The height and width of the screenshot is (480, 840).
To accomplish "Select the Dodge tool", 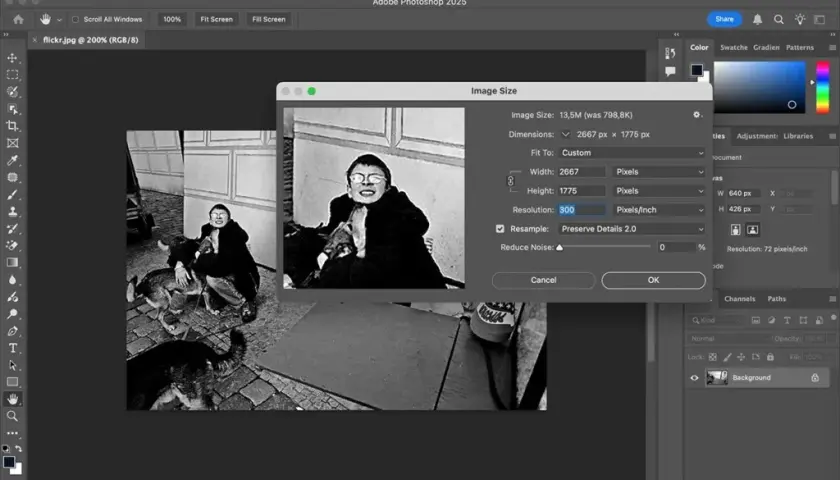I will point(12,314).
